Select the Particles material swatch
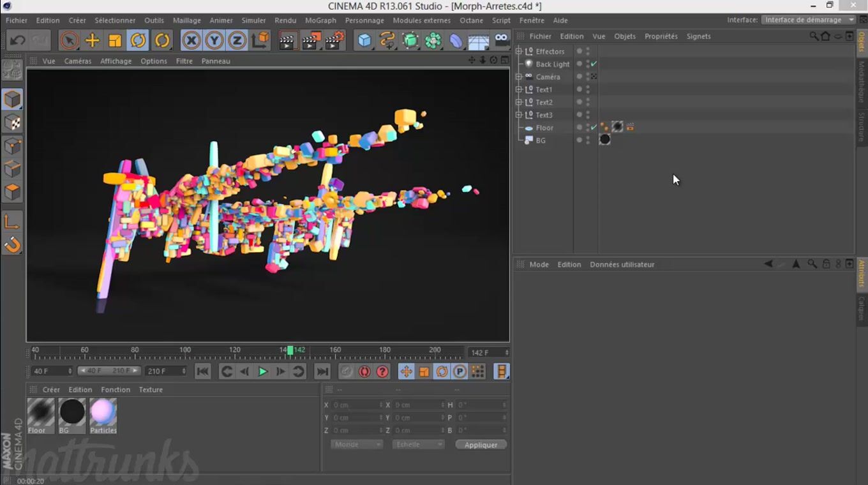This screenshot has width=868, height=485. pyautogui.click(x=103, y=412)
